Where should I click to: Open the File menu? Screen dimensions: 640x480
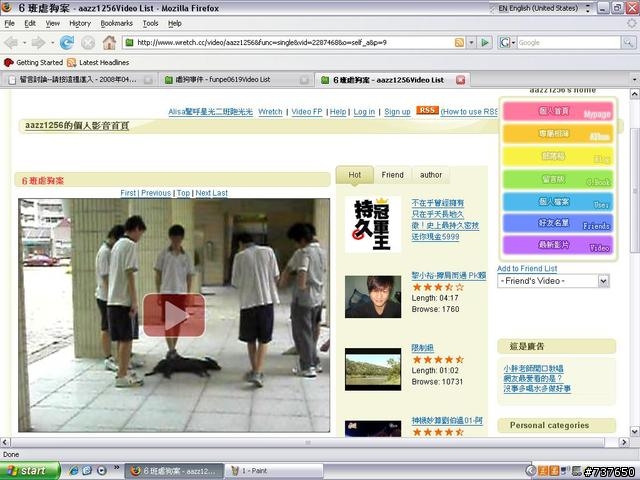click(9, 24)
